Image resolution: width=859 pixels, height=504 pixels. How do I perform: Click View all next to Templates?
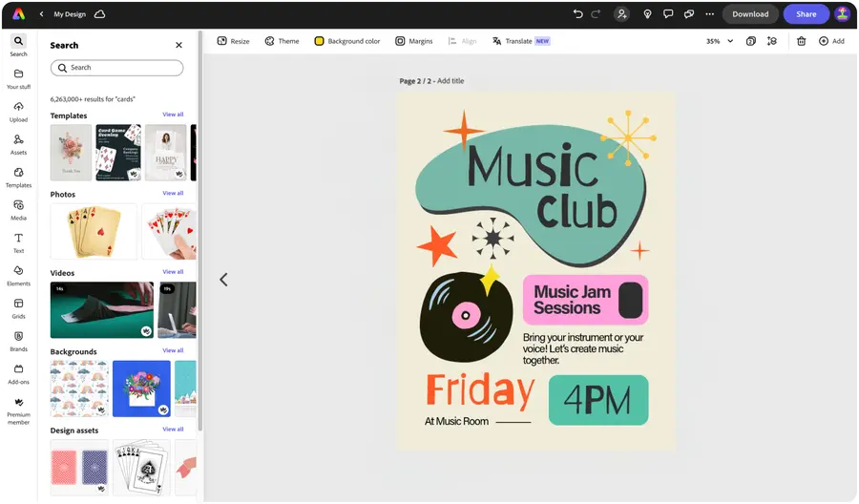173,115
